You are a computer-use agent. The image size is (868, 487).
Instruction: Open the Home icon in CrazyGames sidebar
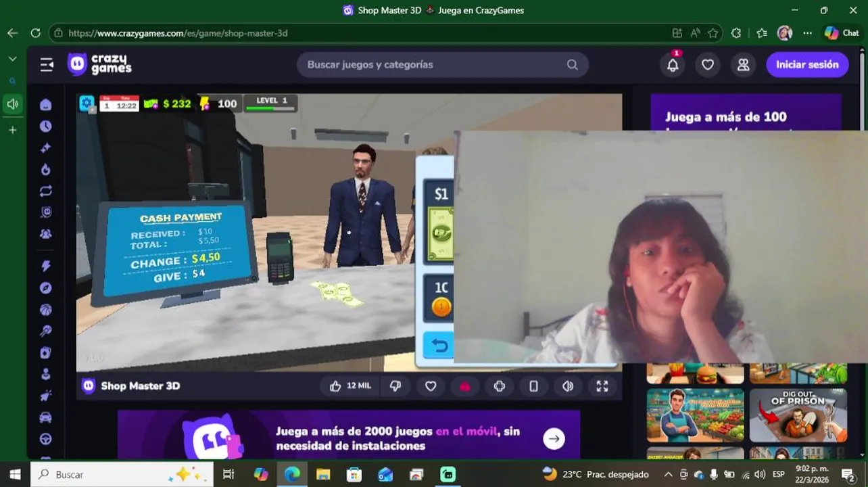point(46,105)
